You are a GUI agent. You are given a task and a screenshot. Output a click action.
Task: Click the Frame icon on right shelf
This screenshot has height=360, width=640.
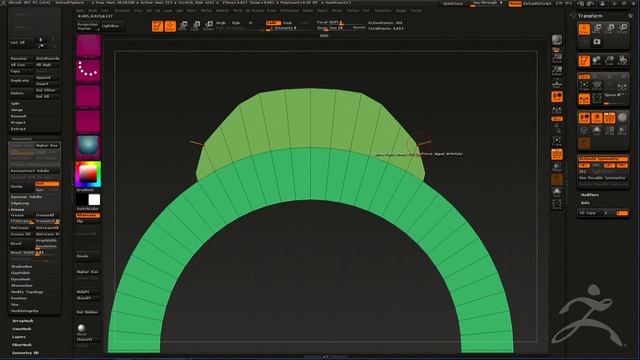point(557,141)
